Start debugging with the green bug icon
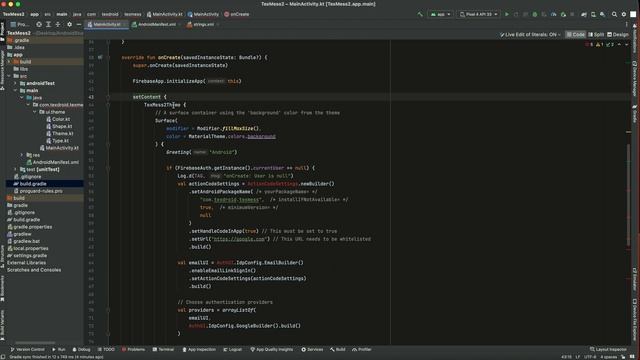Viewport: 640px width, 360px height. 535,14
